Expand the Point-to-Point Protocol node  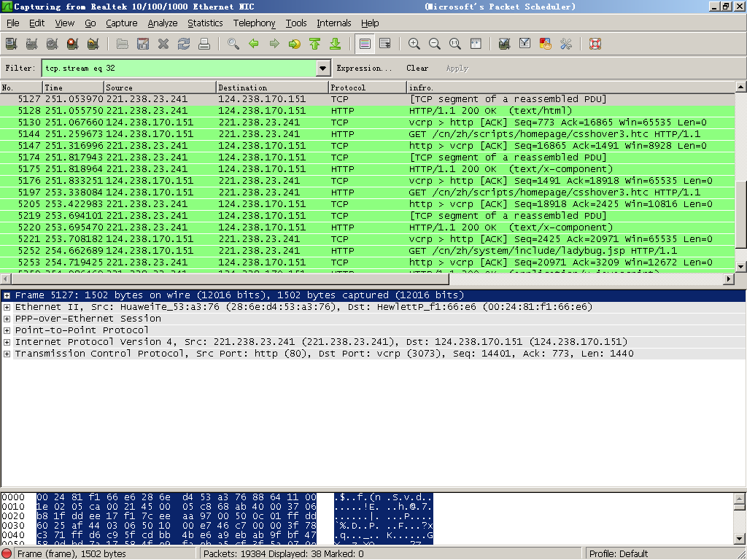(x=7, y=330)
